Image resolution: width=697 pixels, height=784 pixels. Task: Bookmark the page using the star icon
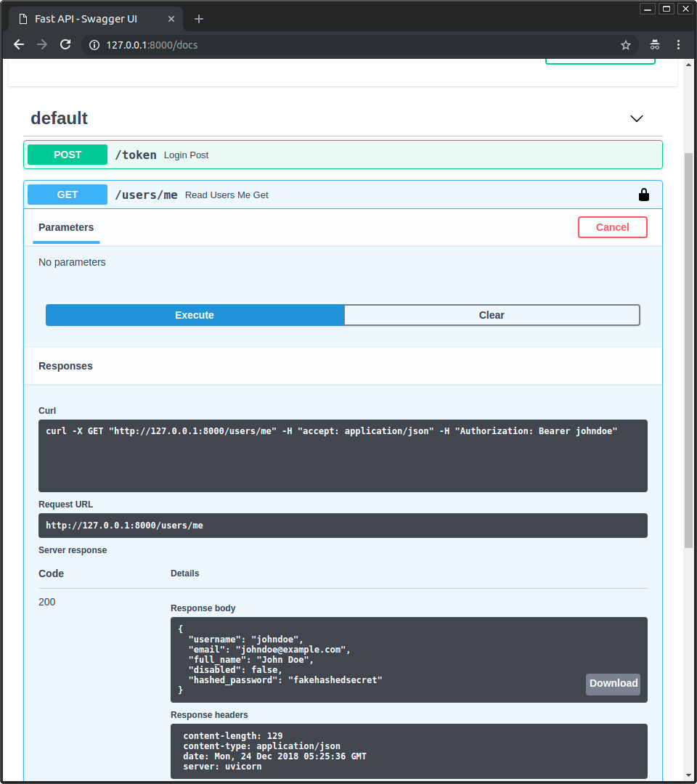(625, 44)
